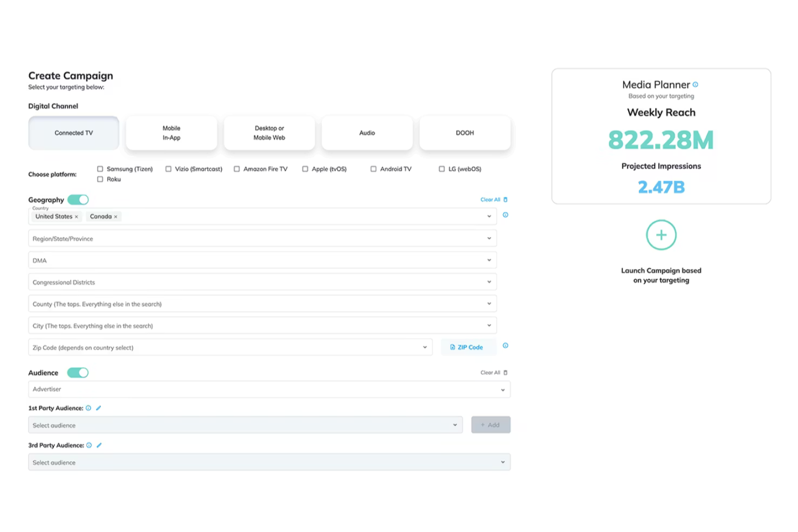Click the info icon next to Country selector
The width and height of the screenshot is (798, 532).
point(505,215)
